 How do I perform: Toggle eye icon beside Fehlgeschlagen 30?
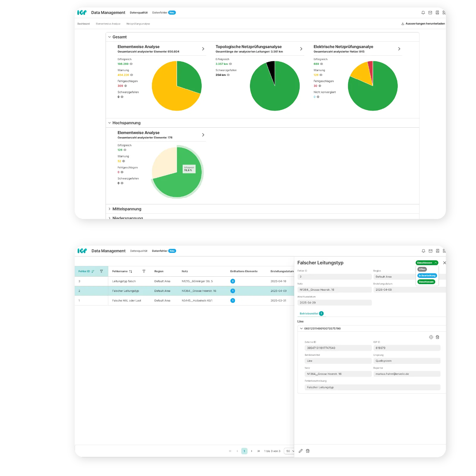pyautogui.click(x=320, y=86)
